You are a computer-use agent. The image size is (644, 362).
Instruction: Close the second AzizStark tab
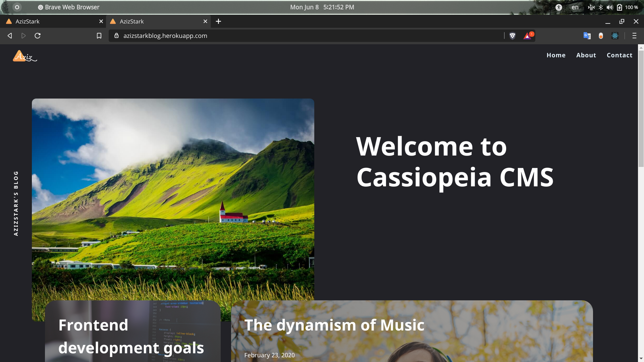tap(205, 21)
